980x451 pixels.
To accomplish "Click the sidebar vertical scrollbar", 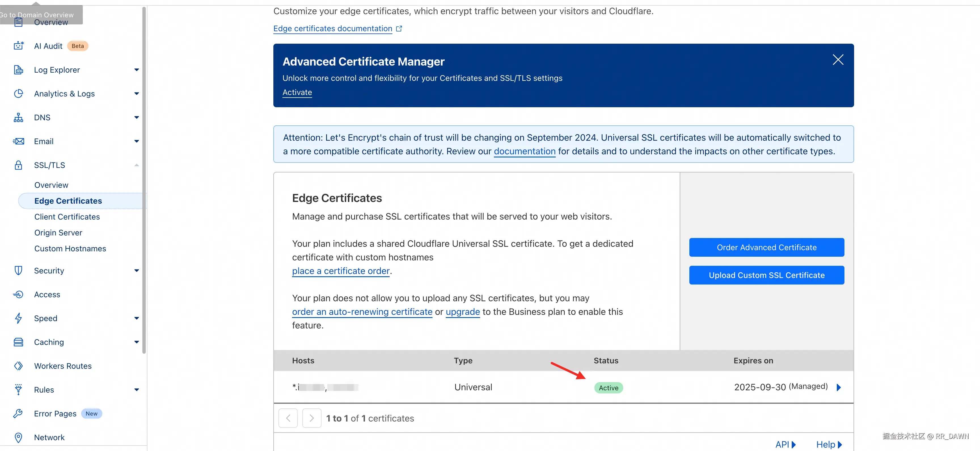I will [144, 179].
